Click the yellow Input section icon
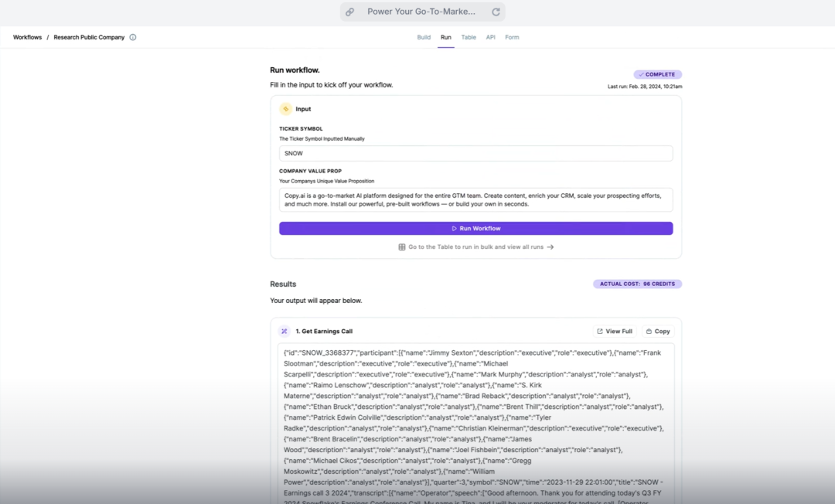Image resolution: width=835 pixels, height=504 pixels. (x=285, y=109)
